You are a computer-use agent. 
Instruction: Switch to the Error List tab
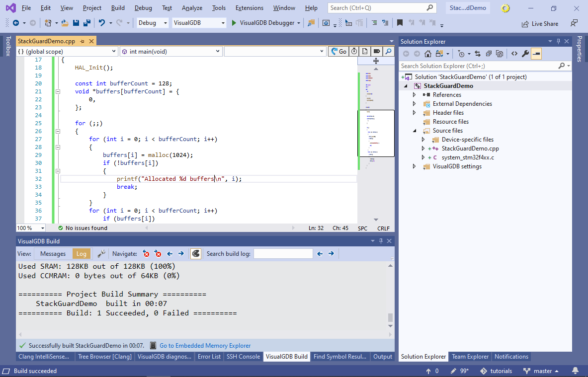tap(209, 357)
